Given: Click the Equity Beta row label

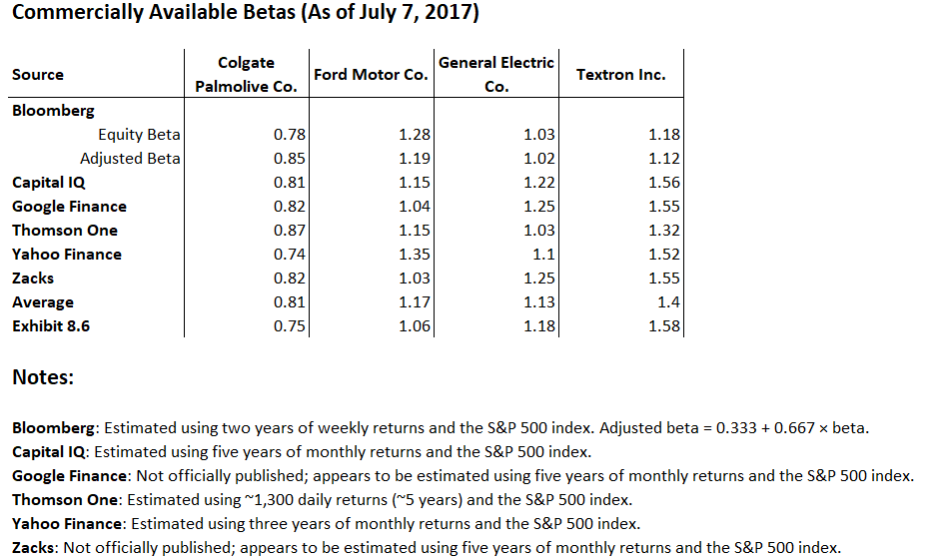Looking at the screenshot, I should (x=139, y=135).
